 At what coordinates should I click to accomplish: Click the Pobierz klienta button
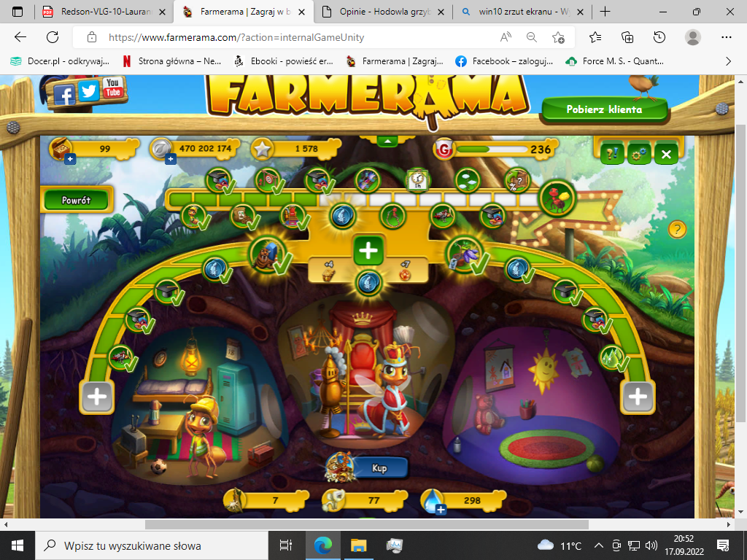coord(604,109)
